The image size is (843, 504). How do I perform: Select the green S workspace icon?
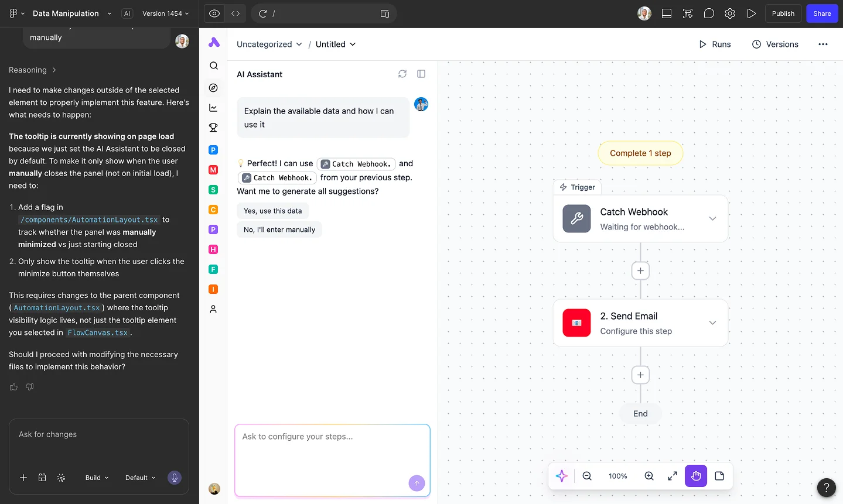(213, 190)
